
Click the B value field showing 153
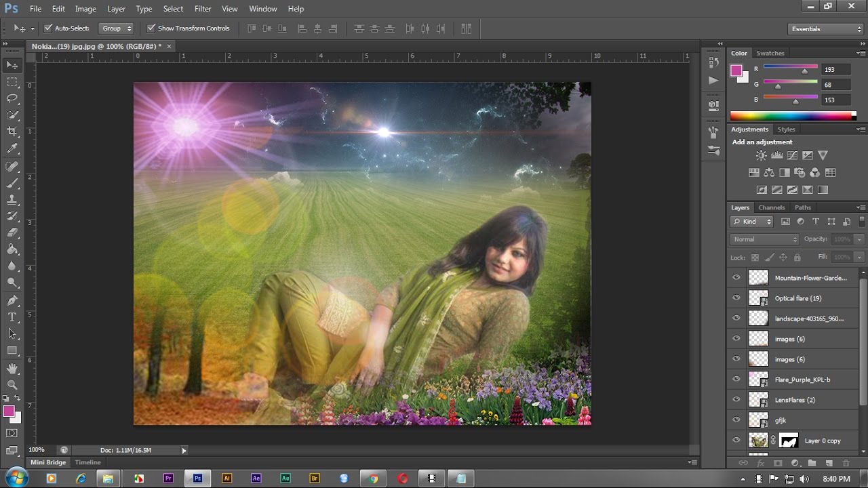pyautogui.click(x=835, y=100)
